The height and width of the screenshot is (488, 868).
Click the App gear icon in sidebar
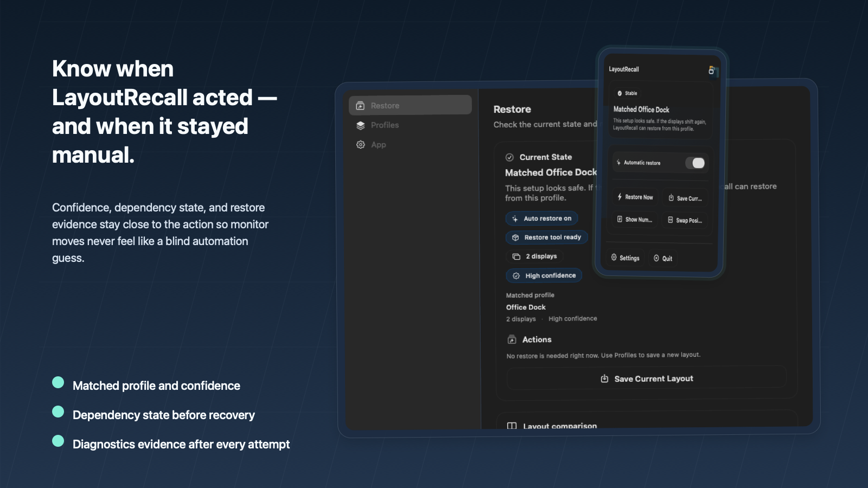tap(361, 145)
